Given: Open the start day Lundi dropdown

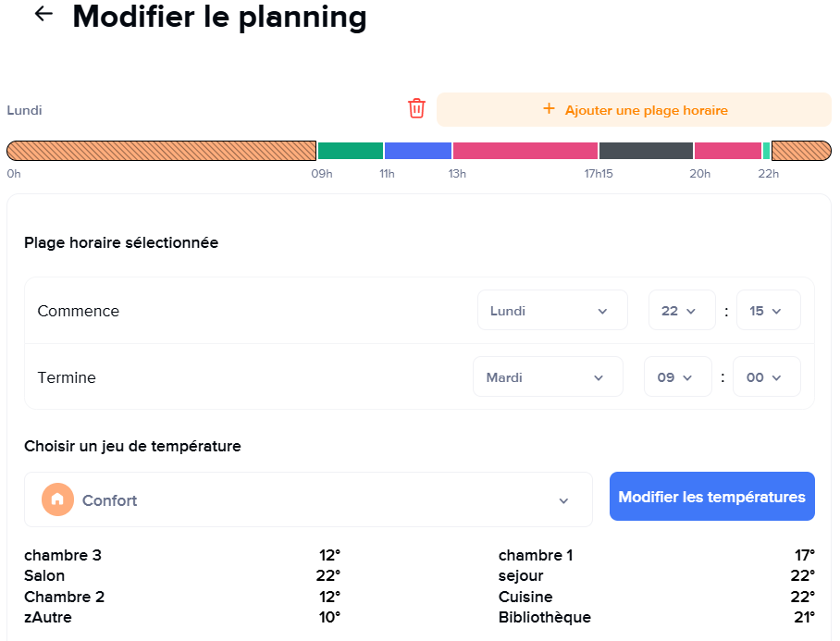Looking at the screenshot, I should pos(552,311).
